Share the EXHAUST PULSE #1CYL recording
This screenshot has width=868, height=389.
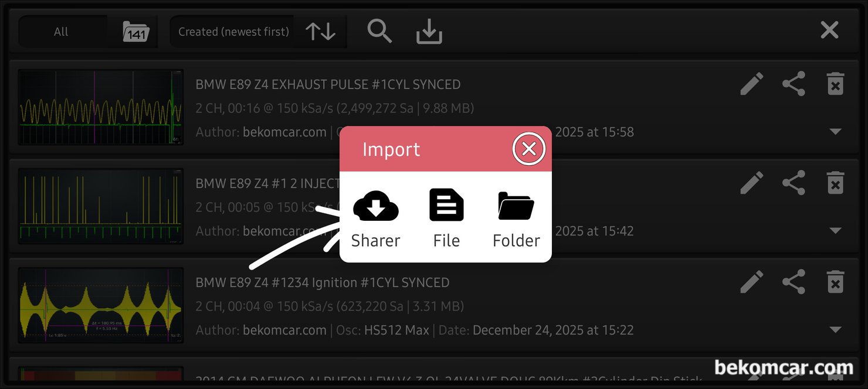794,84
